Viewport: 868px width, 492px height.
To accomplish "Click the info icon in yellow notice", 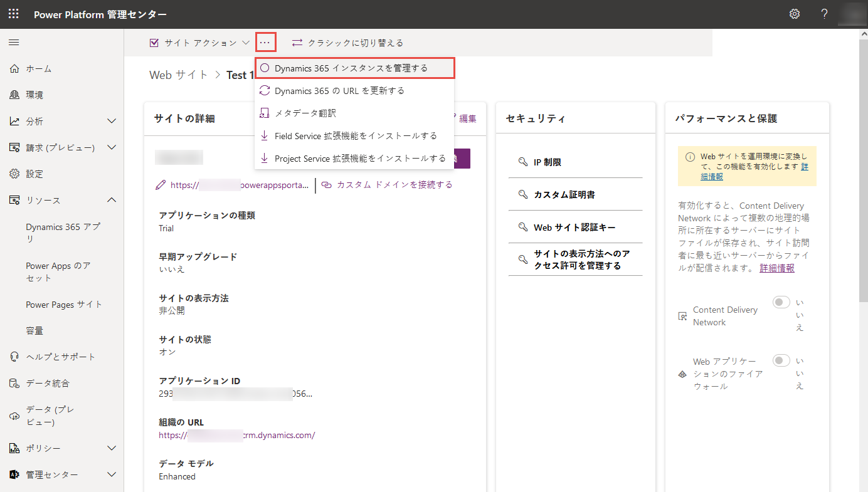I will click(690, 157).
